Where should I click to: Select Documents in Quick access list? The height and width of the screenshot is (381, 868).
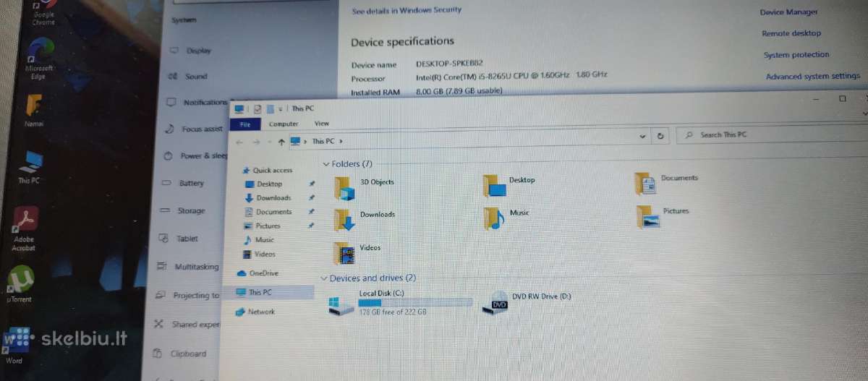(x=268, y=213)
